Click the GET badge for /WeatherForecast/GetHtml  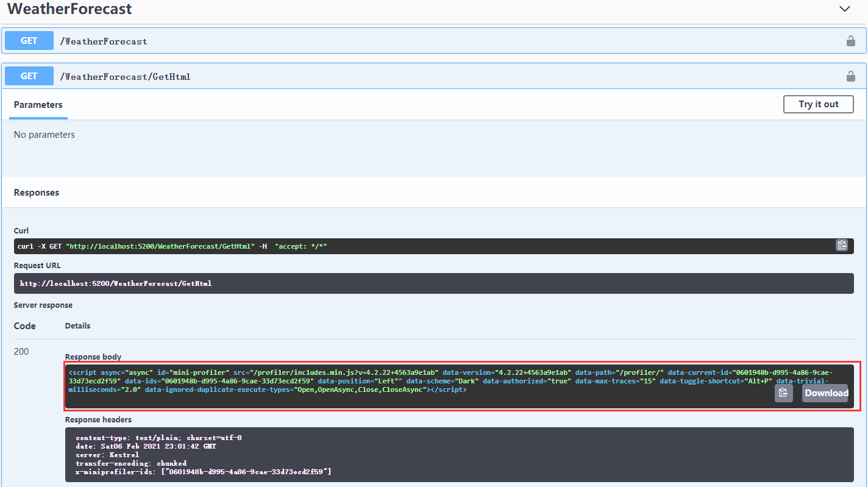pos(29,76)
